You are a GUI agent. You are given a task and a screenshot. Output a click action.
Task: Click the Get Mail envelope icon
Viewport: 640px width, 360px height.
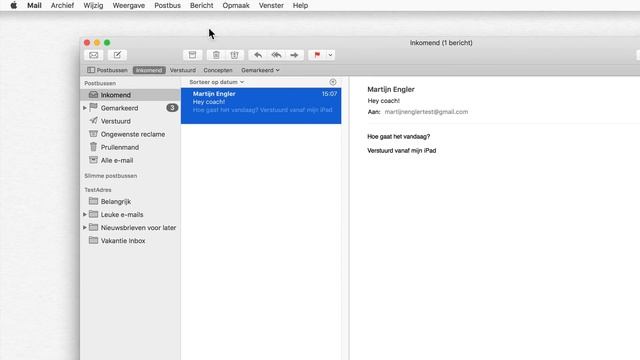(x=93, y=55)
